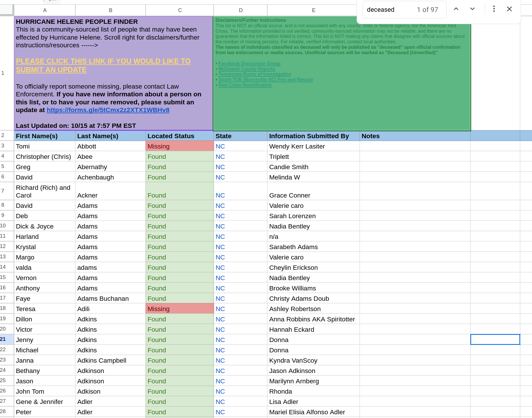532x418 pixels.
Task: Open McDowell County Reports link
Action: pyautogui.click(x=247, y=69)
